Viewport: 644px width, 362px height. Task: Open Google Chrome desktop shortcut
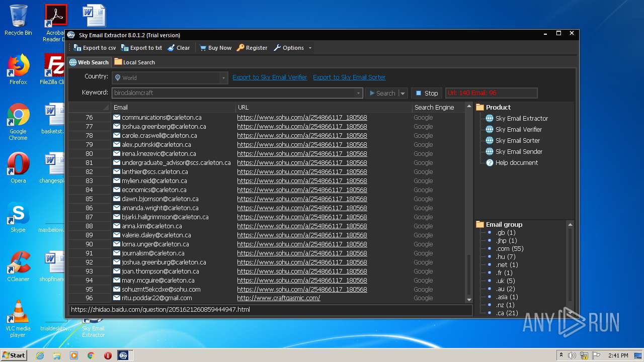tap(18, 122)
